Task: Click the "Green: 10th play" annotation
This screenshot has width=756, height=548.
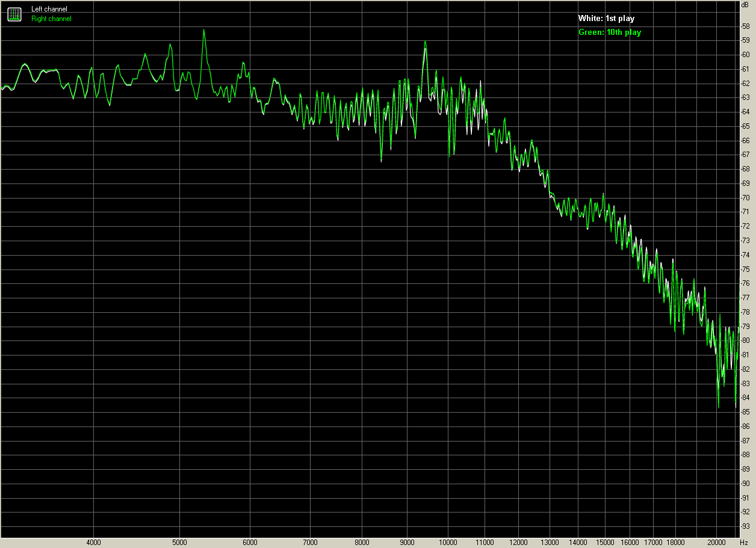Action: [610, 32]
